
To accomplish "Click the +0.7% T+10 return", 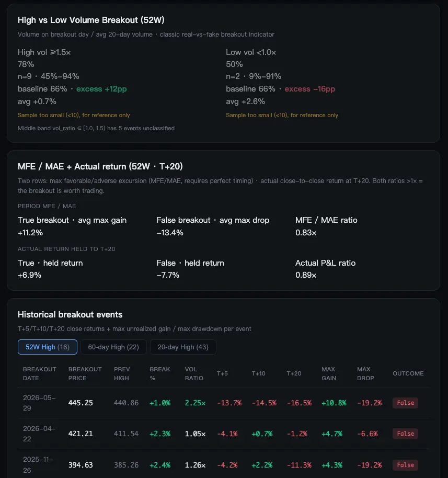I will tap(262, 434).
